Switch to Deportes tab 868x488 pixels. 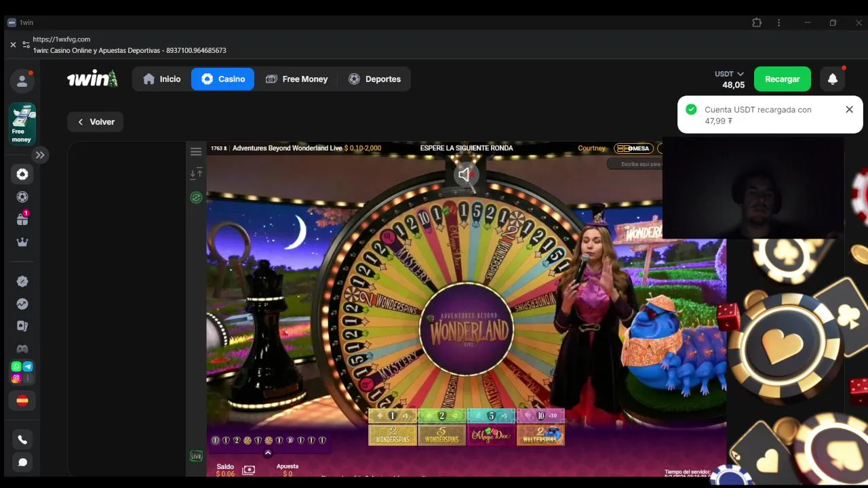tap(374, 79)
